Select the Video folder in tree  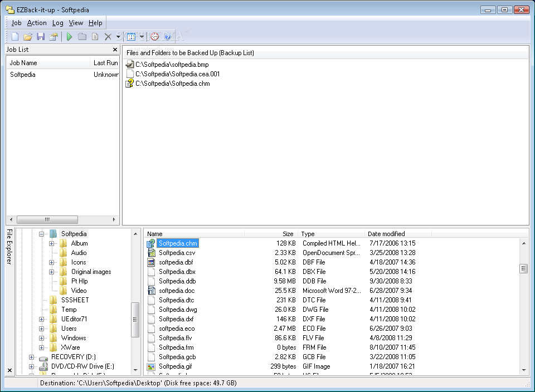tap(79, 291)
